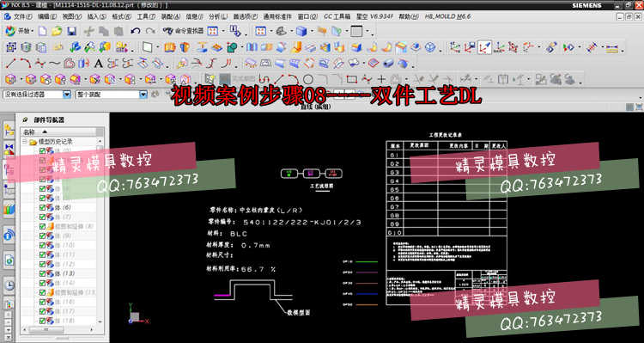Open dropdown arrow beside the datum plane icon
This screenshot has height=343, width=644.
(x=157, y=47)
